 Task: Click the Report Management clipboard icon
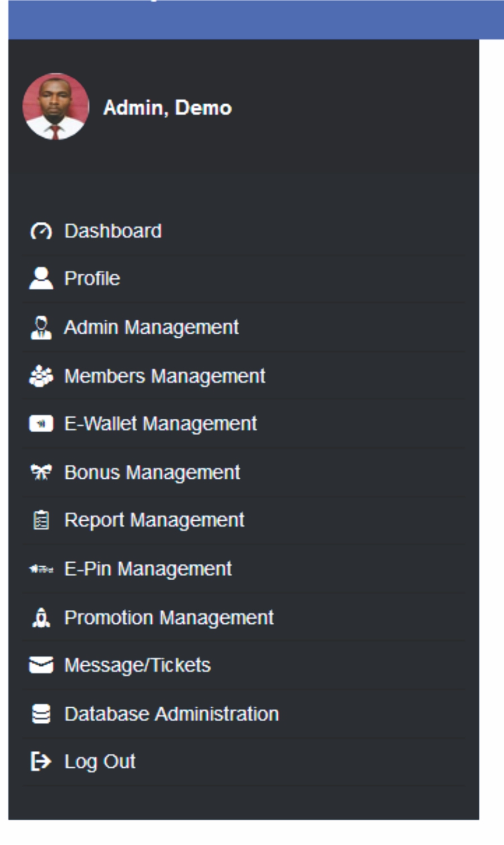point(41,520)
